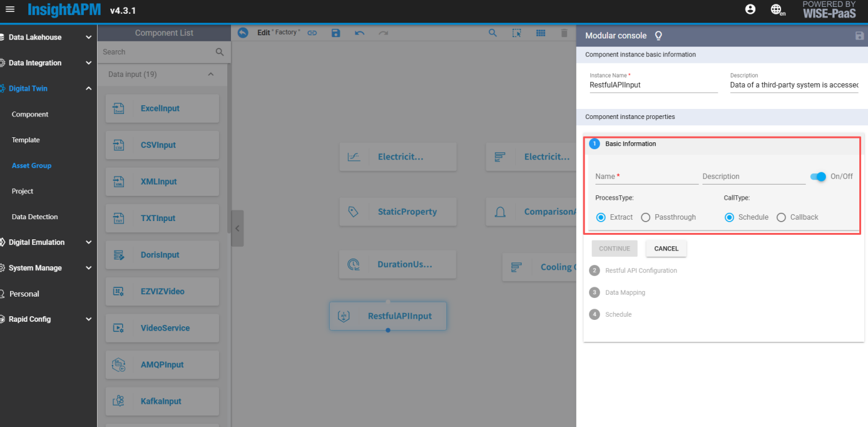Screen dimensions: 868x427
Task: Select the Callback radio button
Action: tap(781, 217)
